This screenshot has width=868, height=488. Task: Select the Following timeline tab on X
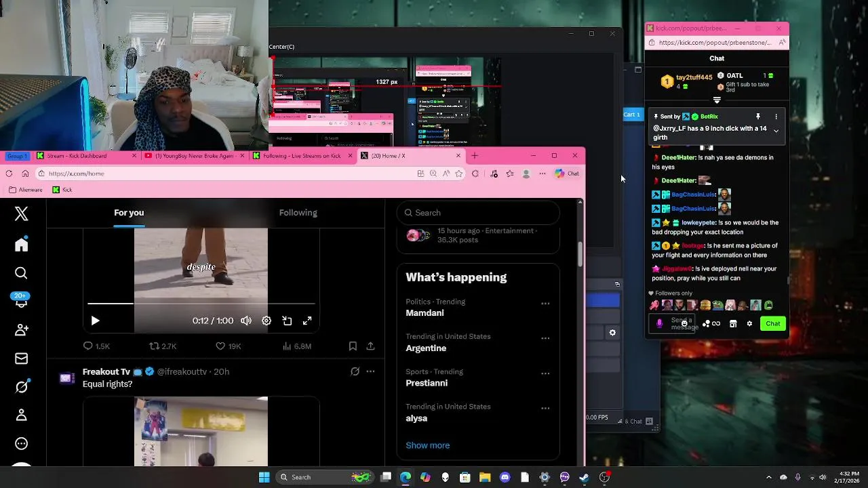point(298,213)
